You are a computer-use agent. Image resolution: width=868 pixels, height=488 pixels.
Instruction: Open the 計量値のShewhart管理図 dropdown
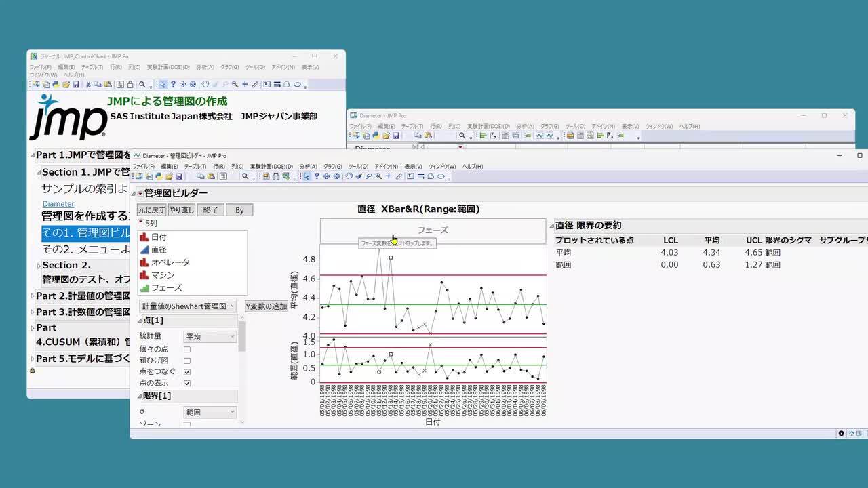tap(188, 306)
